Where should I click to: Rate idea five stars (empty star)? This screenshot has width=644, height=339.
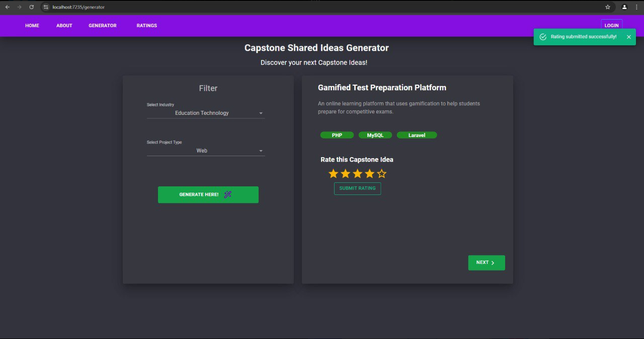(381, 174)
